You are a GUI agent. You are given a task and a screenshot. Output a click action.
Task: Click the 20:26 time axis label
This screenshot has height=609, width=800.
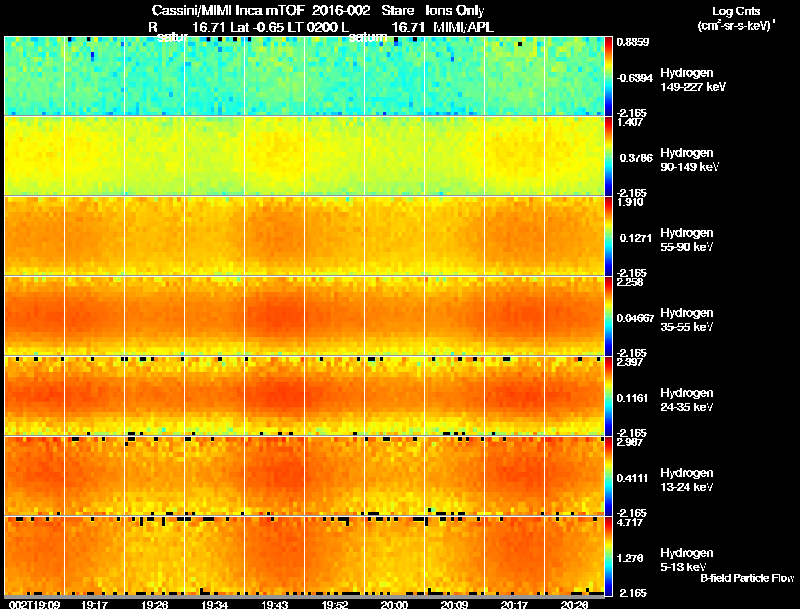point(574,605)
